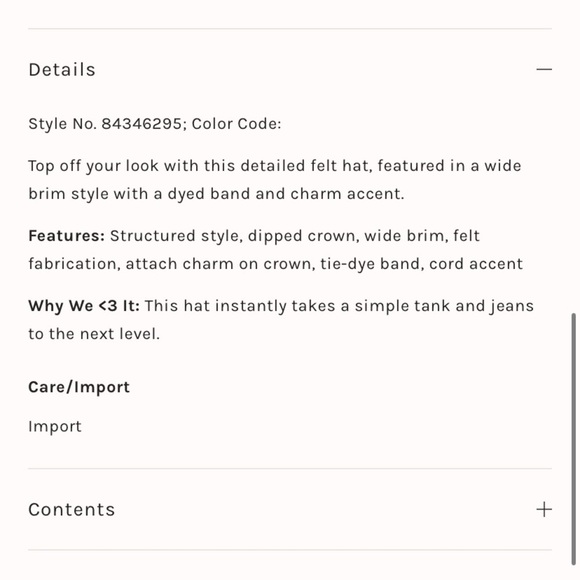
Task: Click the 'Structured style, dipped crown' text
Action: point(235,236)
